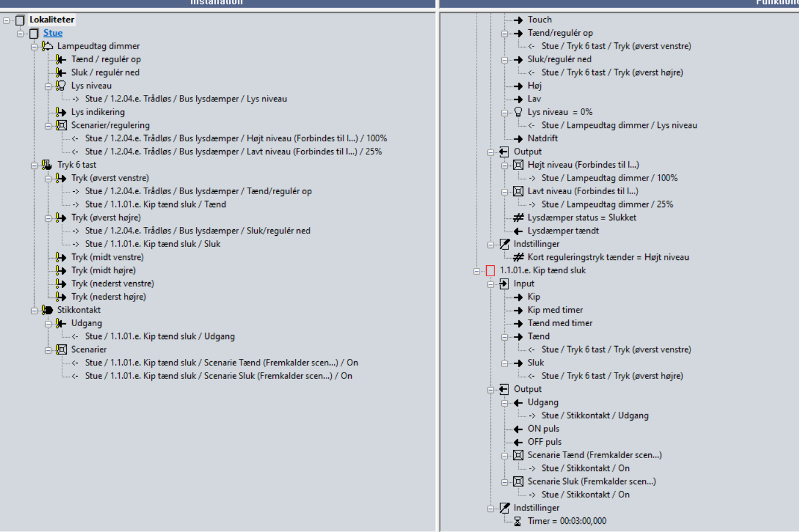Collapse the Lokaliteter root node
The image size is (799, 532).
pos(6,20)
